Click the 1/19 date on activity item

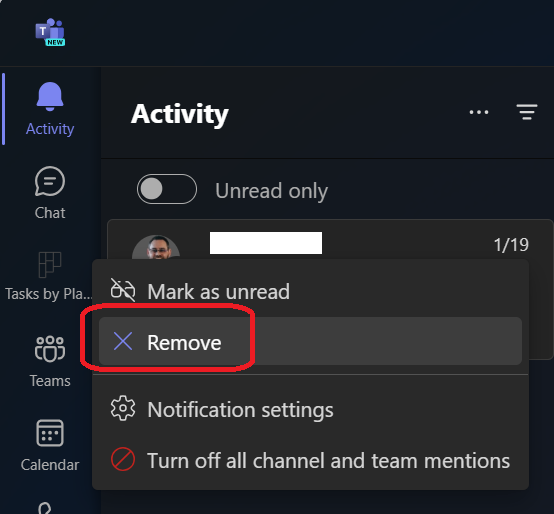(x=511, y=245)
